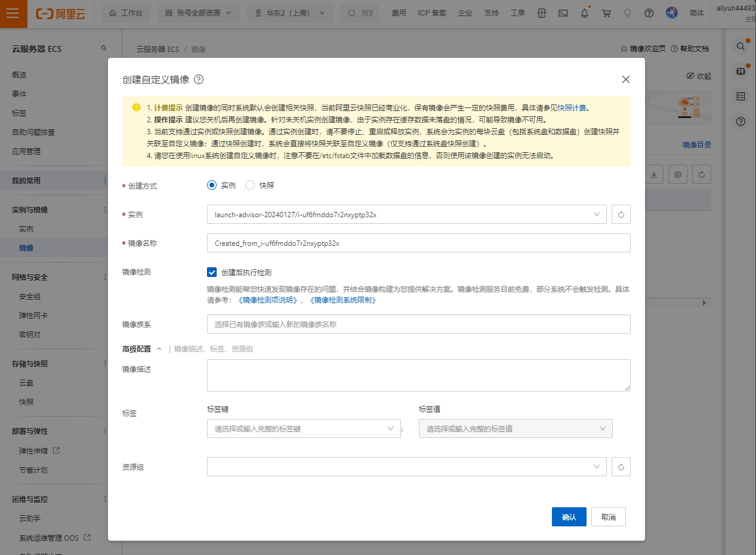The image size is (756, 555).
Task: Click the shopping cart icon in the header
Action: coord(606,13)
